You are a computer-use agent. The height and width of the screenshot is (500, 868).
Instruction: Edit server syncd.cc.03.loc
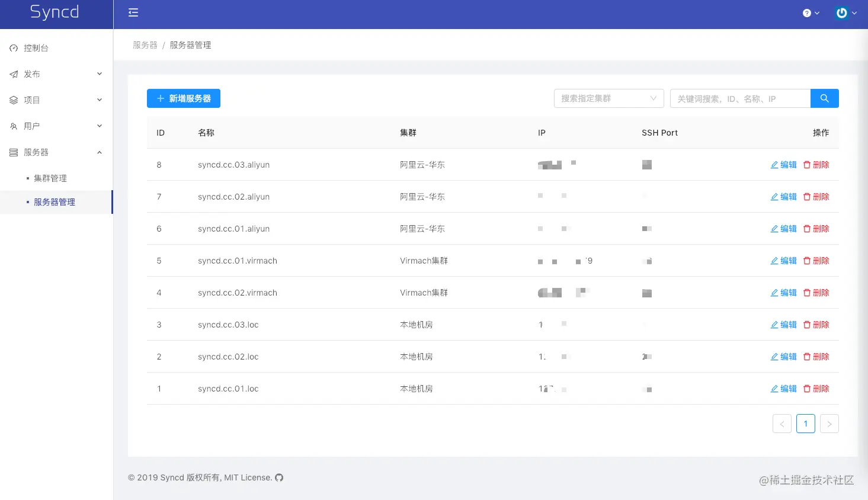tap(783, 325)
